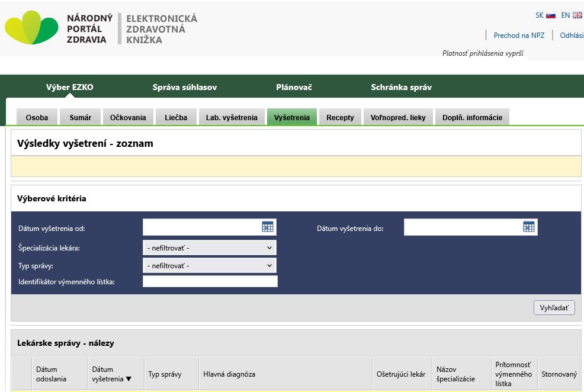This screenshot has height=392, width=584.
Task: Open the Správa súhlasov menu
Action: pyautogui.click(x=185, y=88)
